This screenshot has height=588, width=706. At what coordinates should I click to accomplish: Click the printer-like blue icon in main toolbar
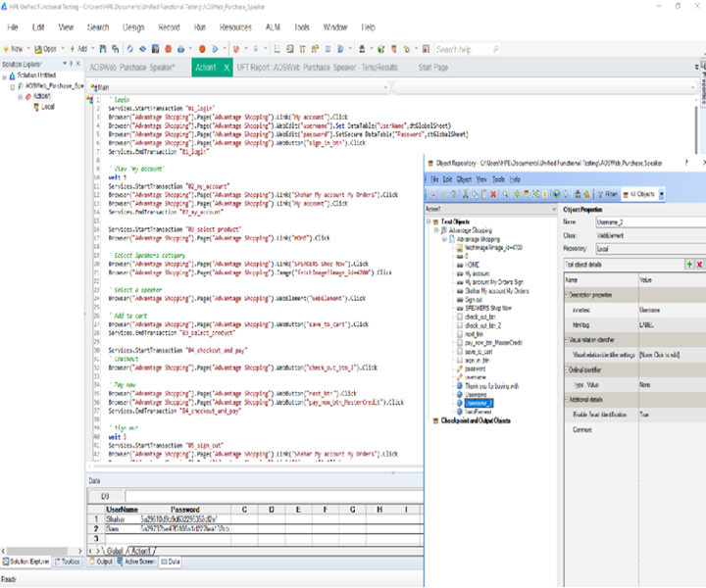click(181, 49)
